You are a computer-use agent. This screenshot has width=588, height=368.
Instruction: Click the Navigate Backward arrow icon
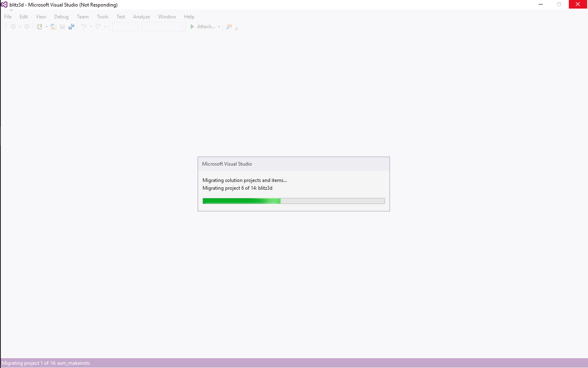click(13, 27)
